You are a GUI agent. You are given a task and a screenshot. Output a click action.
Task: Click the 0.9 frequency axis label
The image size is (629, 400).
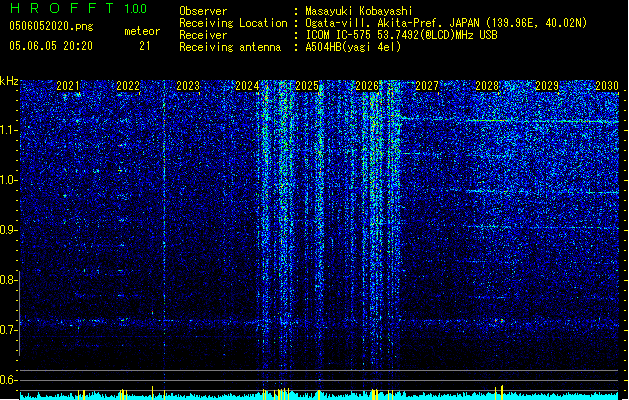(x=8, y=230)
